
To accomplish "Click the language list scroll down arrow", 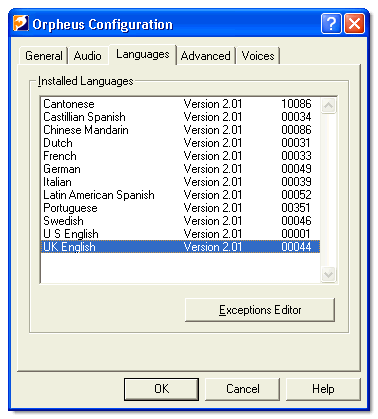I will pyautogui.click(x=328, y=274).
